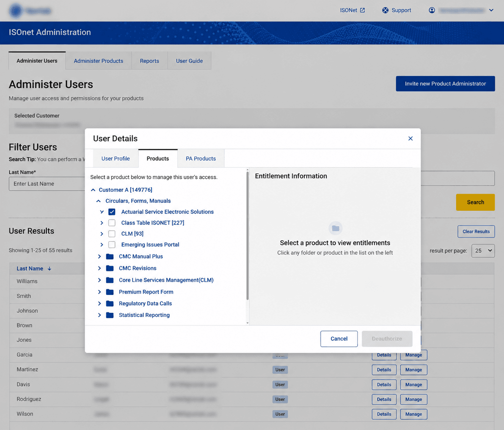Image resolution: width=504 pixels, height=430 pixels.
Task: Click Manage button in Garcia row
Action: click(x=414, y=355)
